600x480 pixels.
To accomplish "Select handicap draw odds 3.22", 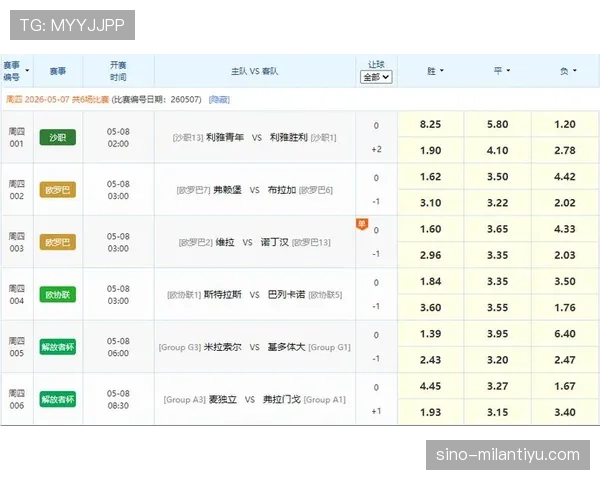I will (497, 203).
